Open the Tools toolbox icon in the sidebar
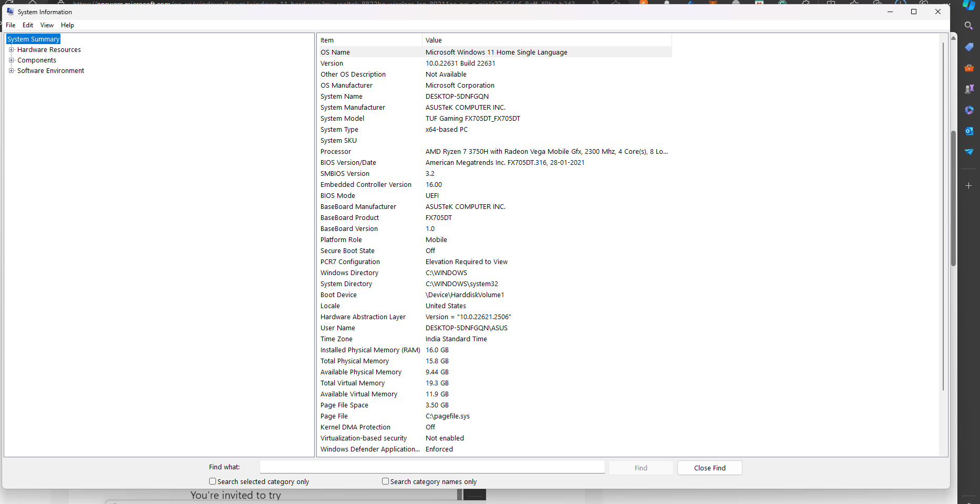The height and width of the screenshot is (504, 980). point(969,68)
